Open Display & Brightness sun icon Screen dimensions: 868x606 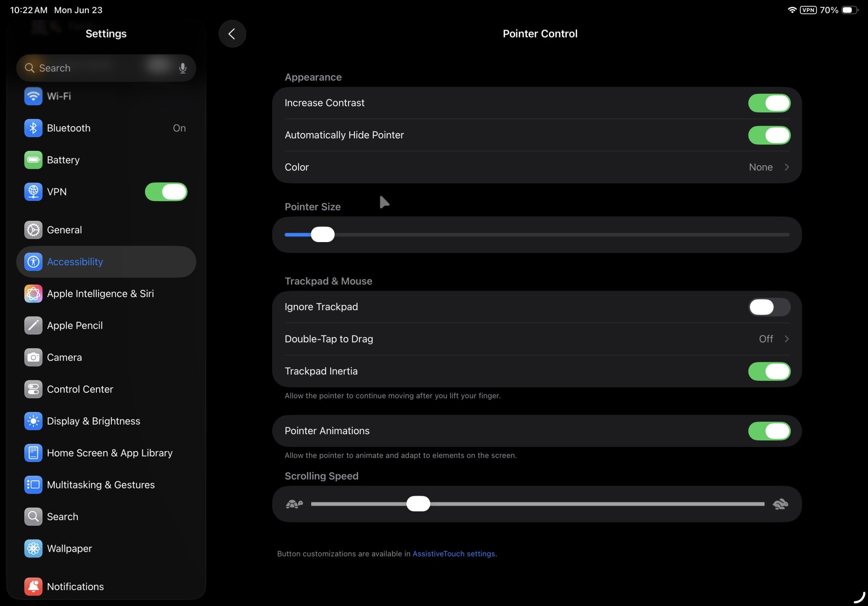(33, 421)
